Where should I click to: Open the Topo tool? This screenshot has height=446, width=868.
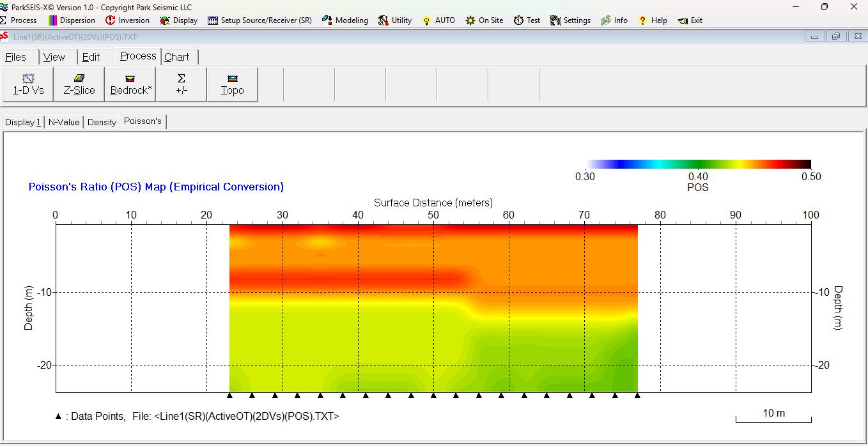click(233, 84)
